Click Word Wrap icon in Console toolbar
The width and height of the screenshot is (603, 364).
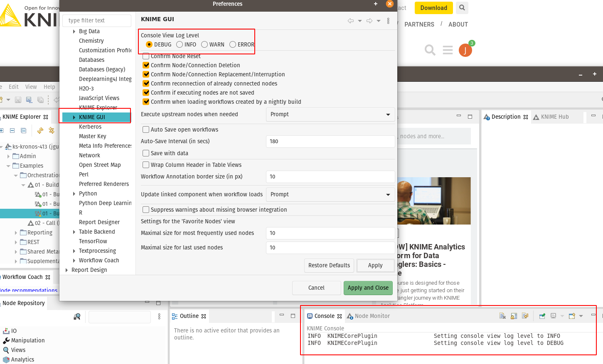pyautogui.click(x=525, y=316)
